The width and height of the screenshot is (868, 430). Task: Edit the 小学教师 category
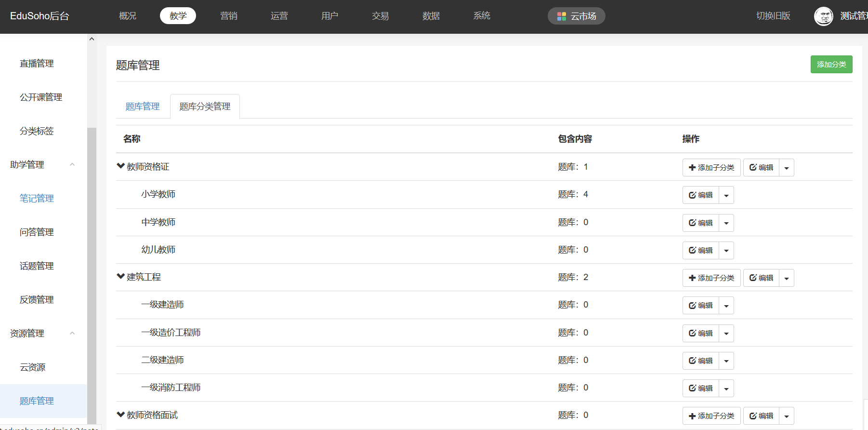(x=700, y=195)
